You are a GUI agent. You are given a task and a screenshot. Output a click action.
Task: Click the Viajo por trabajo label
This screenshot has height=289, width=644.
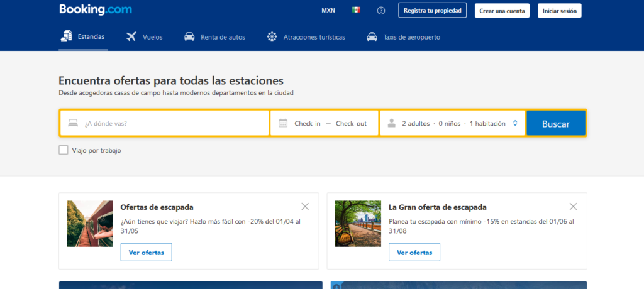click(x=96, y=151)
